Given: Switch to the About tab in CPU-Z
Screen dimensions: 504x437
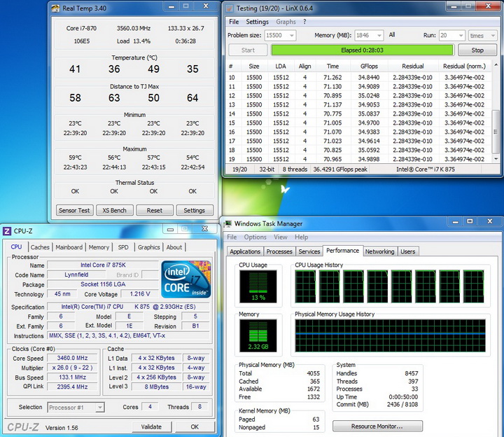Looking at the screenshot, I should (x=174, y=247).
